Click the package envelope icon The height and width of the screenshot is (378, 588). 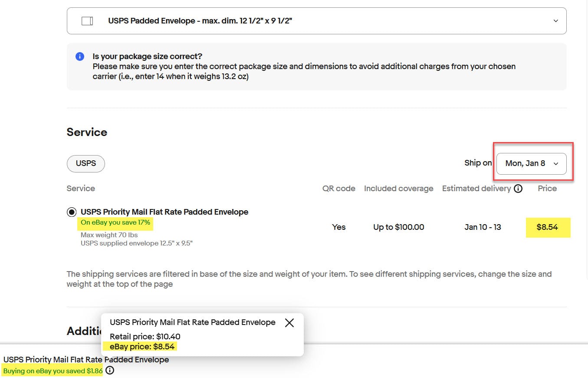coord(87,21)
